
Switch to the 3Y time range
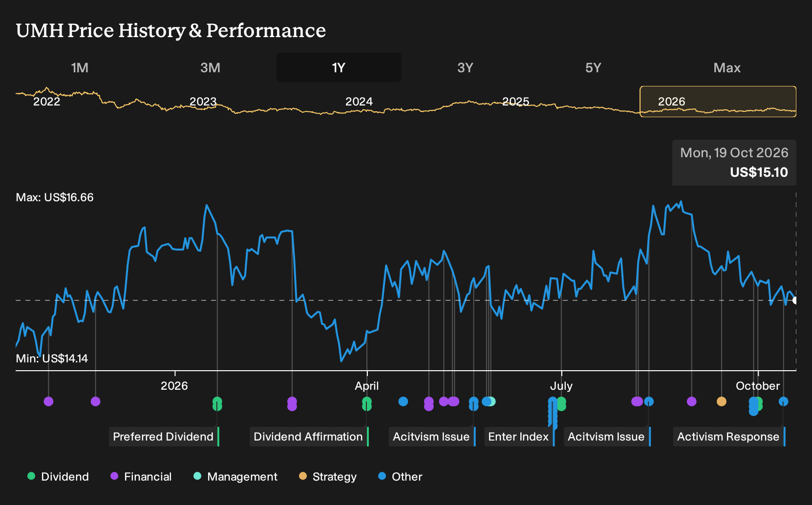[x=465, y=67]
